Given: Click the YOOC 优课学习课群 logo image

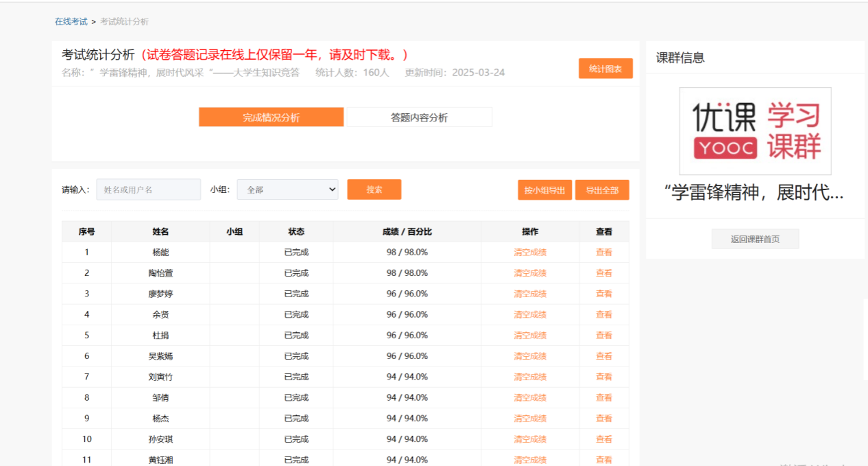Looking at the screenshot, I should coord(755,130).
